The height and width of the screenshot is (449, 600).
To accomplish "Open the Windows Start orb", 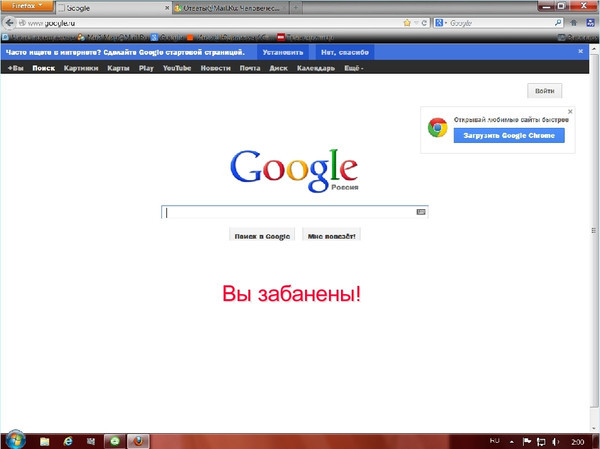I will coord(15,440).
